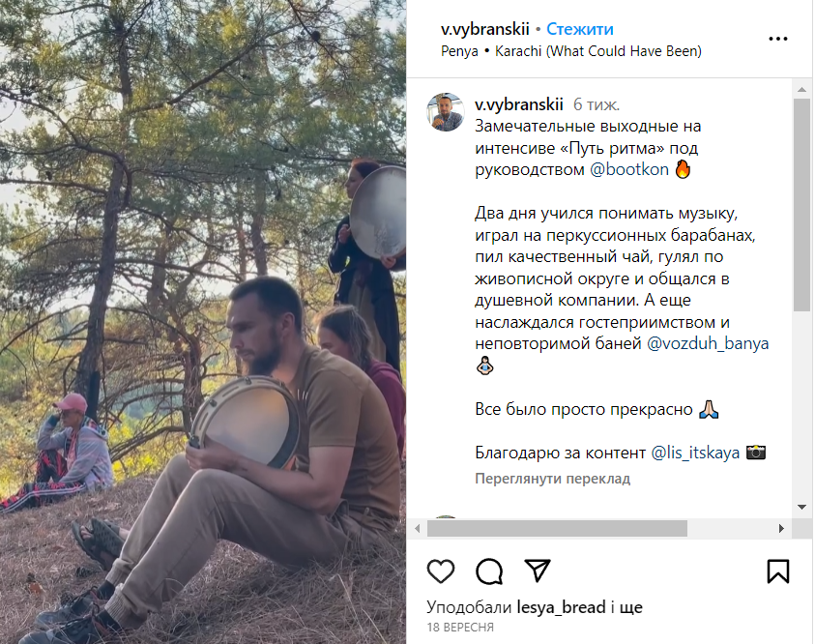Open the lesya_bread profile from likes
This screenshot has width=815, height=644.
(562, 607)
